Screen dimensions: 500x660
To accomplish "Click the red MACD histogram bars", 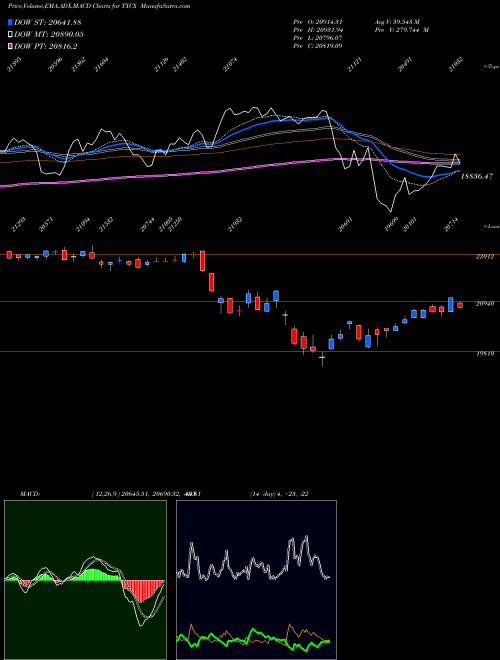I will 142,590.
